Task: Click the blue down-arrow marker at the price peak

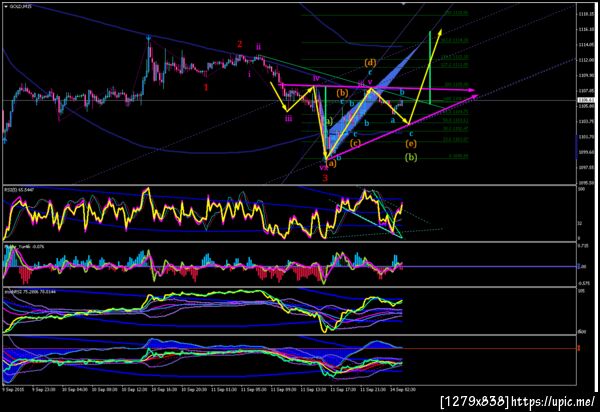Action: [x=148, y=37]
